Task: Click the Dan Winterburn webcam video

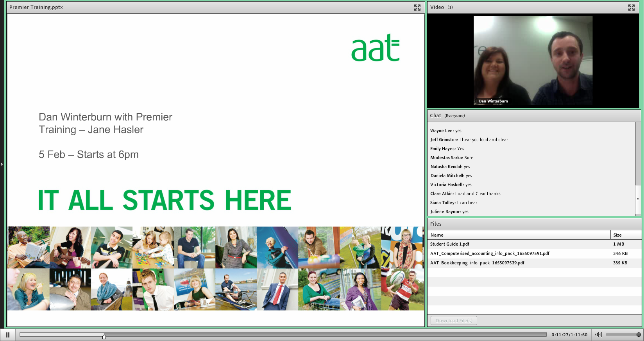Action: tap(533, 61)
